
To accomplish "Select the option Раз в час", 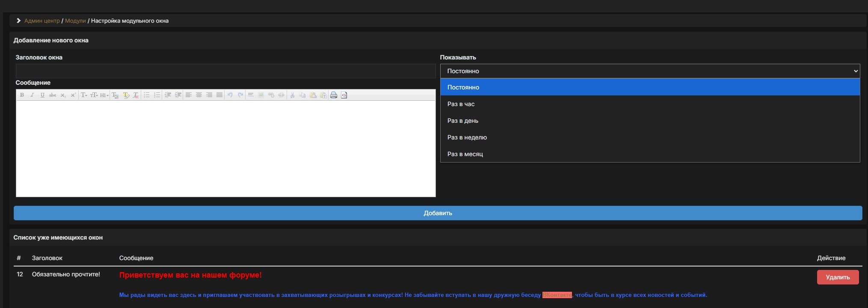I will click(x=461, y=104).
